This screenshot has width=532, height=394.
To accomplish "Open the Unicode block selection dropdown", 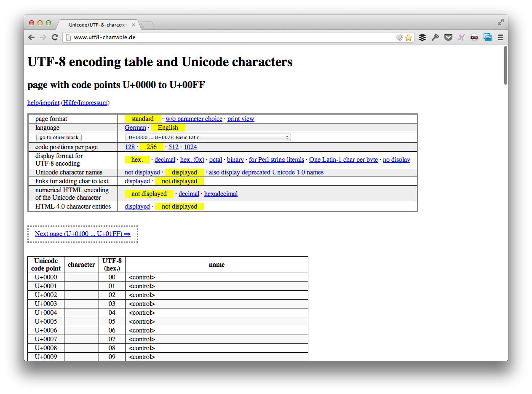I will (x=208, y=137).
